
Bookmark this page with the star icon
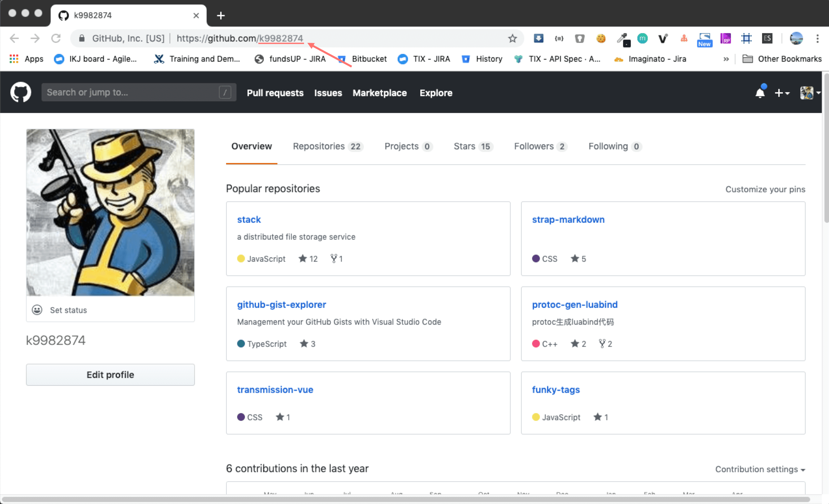(x=512, y=38)
